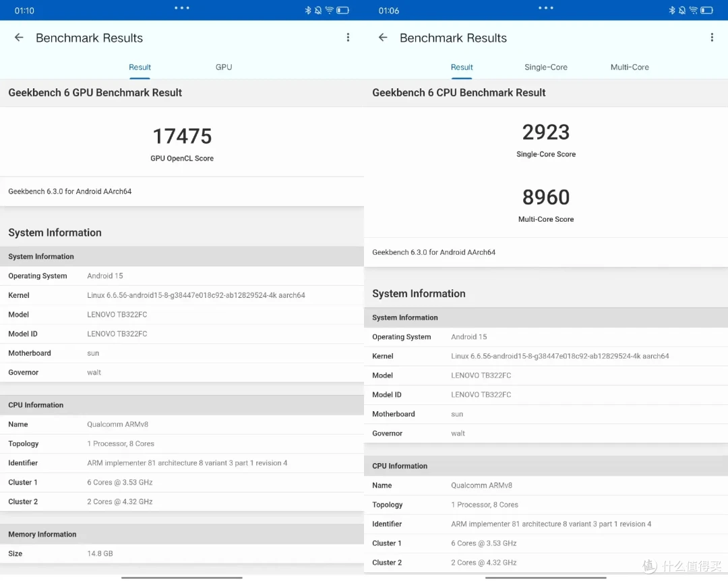The height and width of the screenshot is (581, 728).
Task: Switch to the Single-Core tab
Action: 546,67
